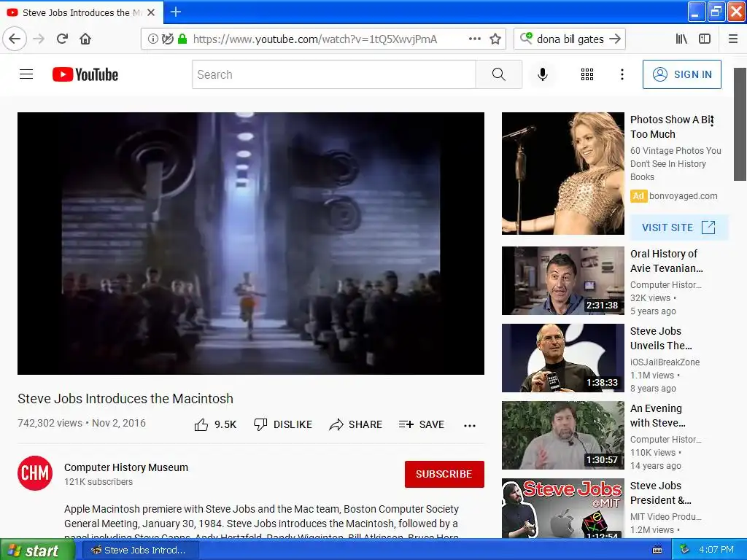Click the red SUBSCRIBE button
Image resolution: width=747 pixels, height=560 pixels.
pos(444,474)
